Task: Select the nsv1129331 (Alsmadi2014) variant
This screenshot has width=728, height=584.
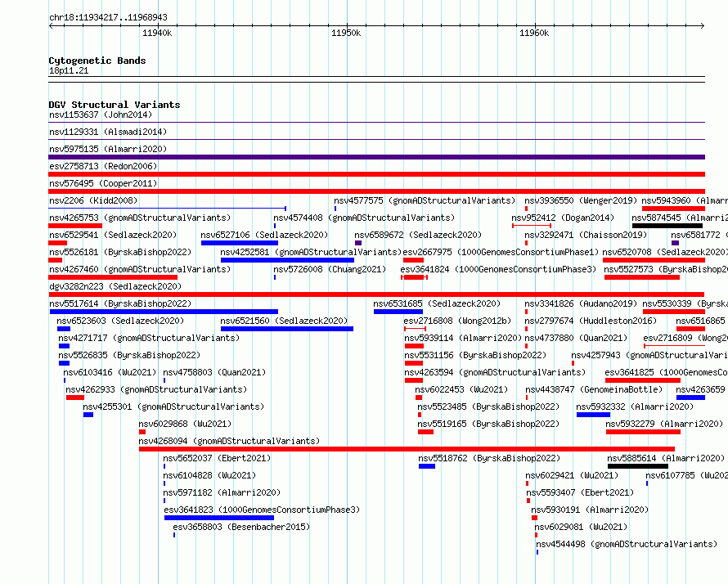Action: [108, 132]
